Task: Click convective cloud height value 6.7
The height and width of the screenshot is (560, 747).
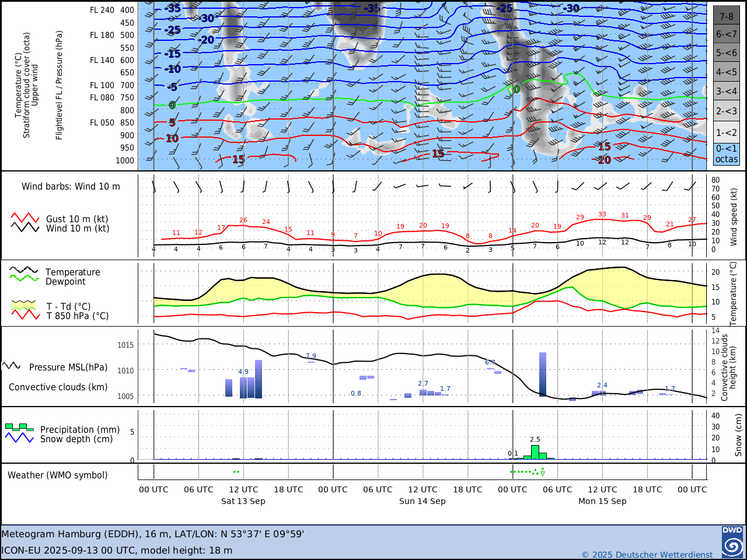Action: tap(490, 363)
